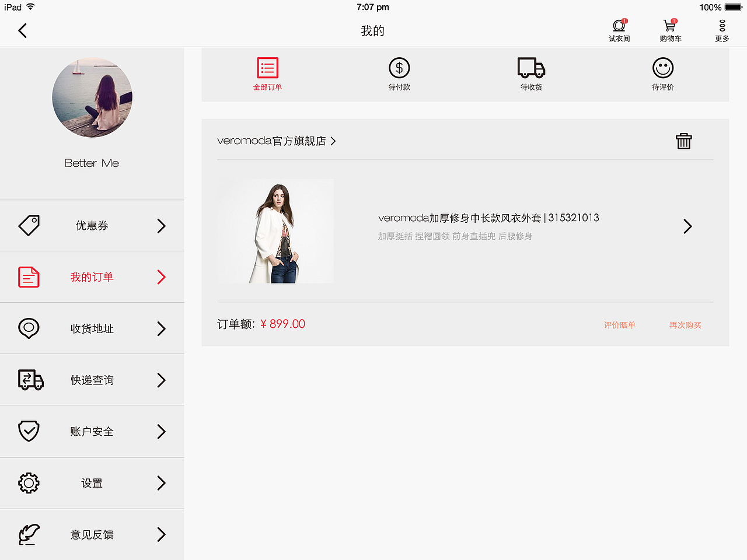Expand the 设置 row chevron
The width and height of the screenshot is (747, 560).
(162, 482)
